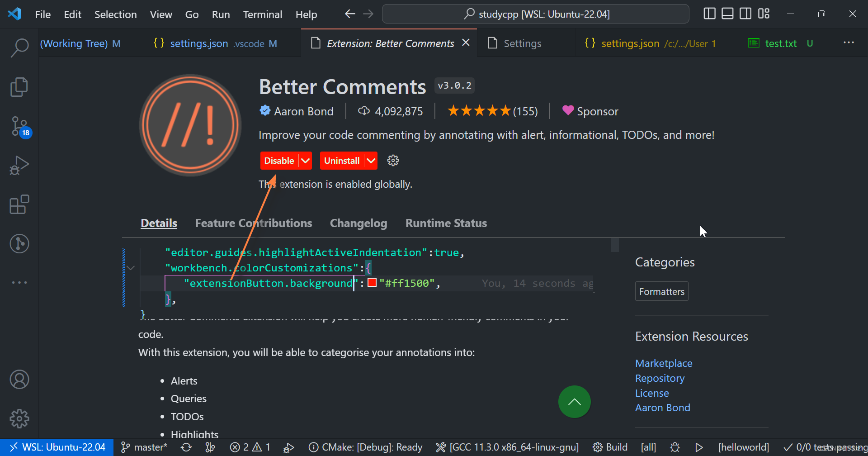
Task: Click the errors and warnings status indicator
Action: click(x=250, y=447)
